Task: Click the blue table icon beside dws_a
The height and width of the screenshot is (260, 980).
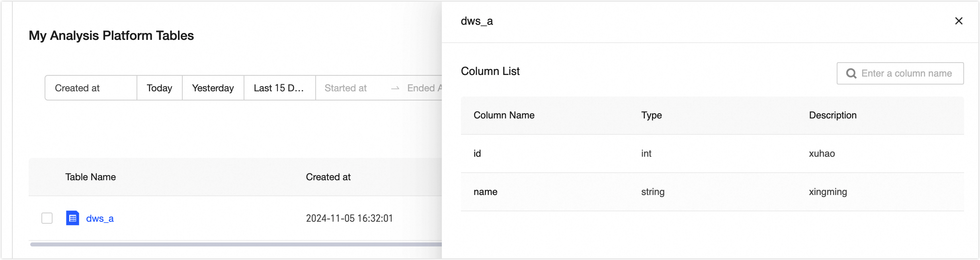Action: pos(72,218)
